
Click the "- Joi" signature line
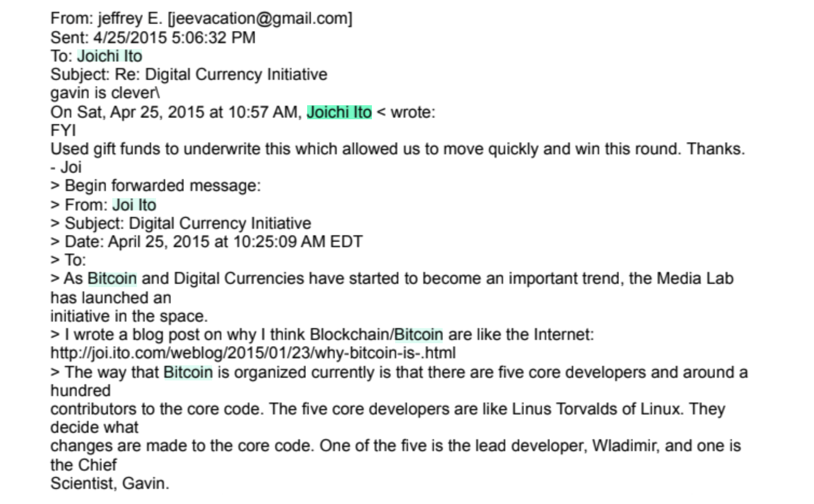[66, 167]
